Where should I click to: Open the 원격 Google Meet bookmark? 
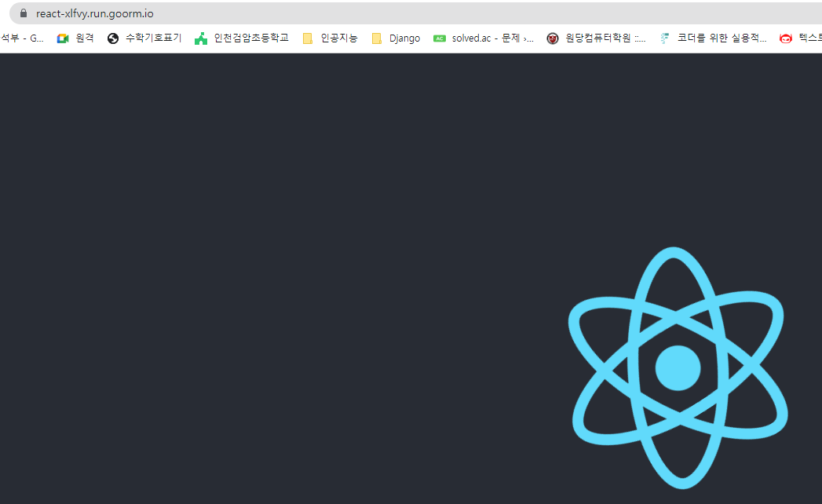pyautogui.click(x=75, y=38)
